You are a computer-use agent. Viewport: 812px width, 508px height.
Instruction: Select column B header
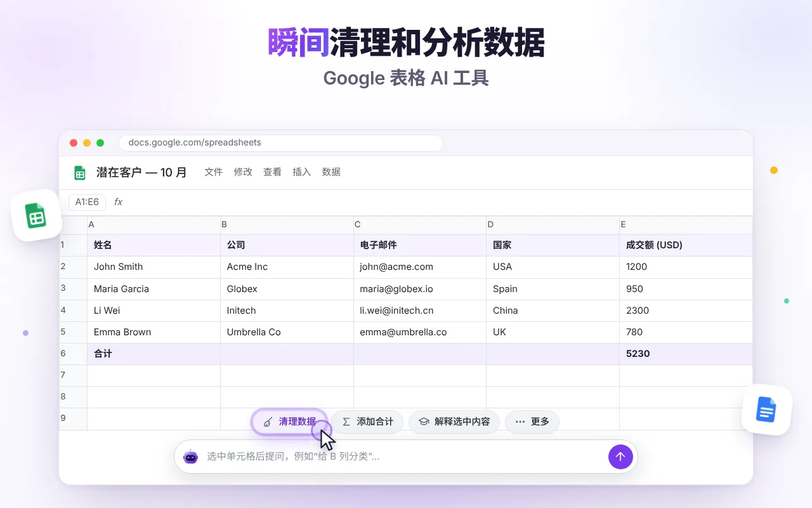[x=287, y=225]
